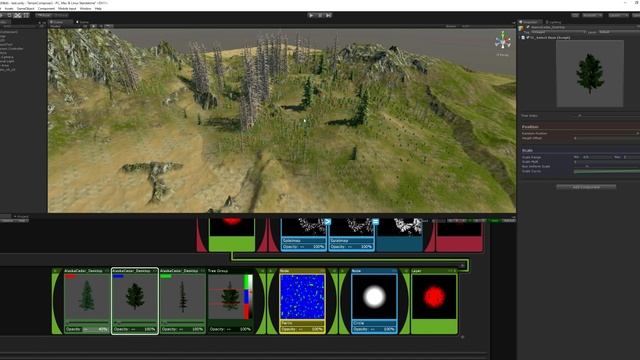Viewport: 640px width, 360px height.
Task: Click the Step frame button
Action: point(329,15)
